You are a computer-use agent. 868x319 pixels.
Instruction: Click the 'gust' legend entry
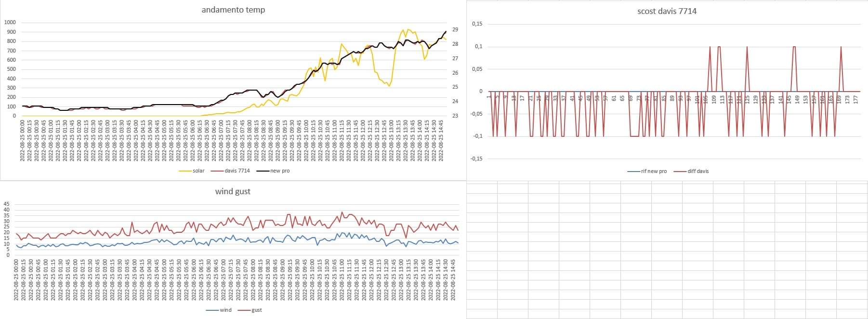(250, 310)
